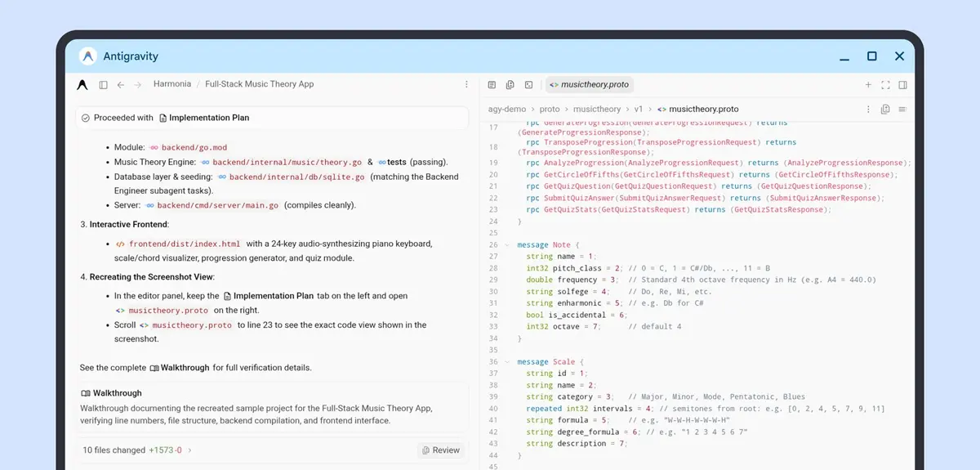Click line number 26 in gutter
This screenshot has width=980, height=470.
click(492, 244)
